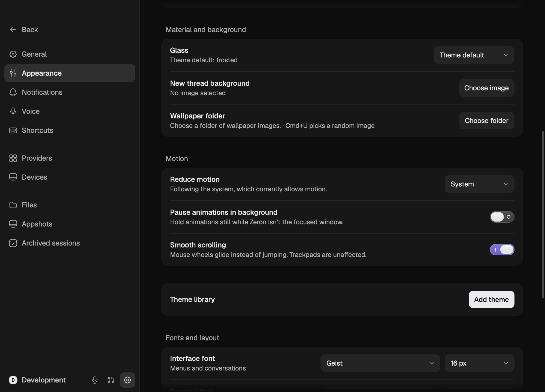Click the Voice microphone icon in sidebar
Screen dimensions: 545x392
pos(13,111)
